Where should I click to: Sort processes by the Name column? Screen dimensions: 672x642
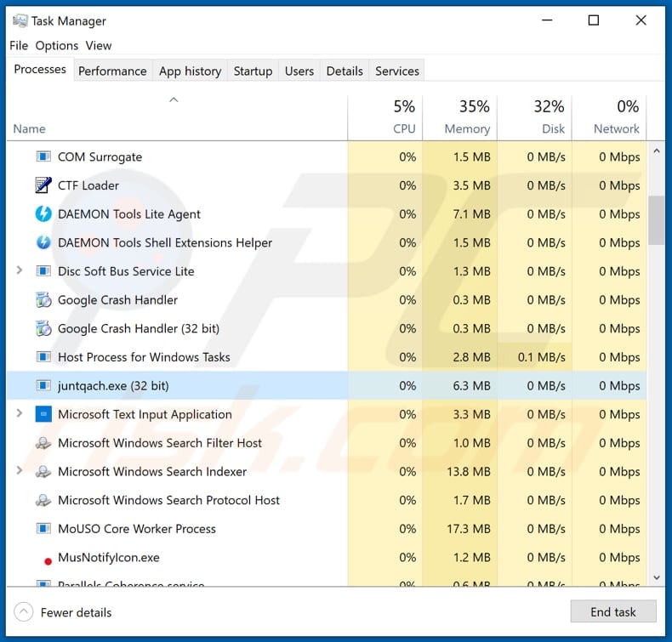click(x=177, y=116)
